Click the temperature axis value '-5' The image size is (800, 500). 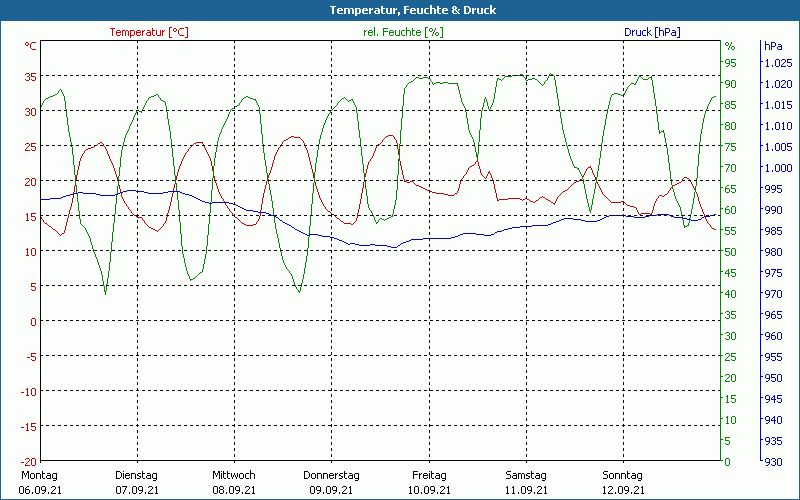point(31,356)
